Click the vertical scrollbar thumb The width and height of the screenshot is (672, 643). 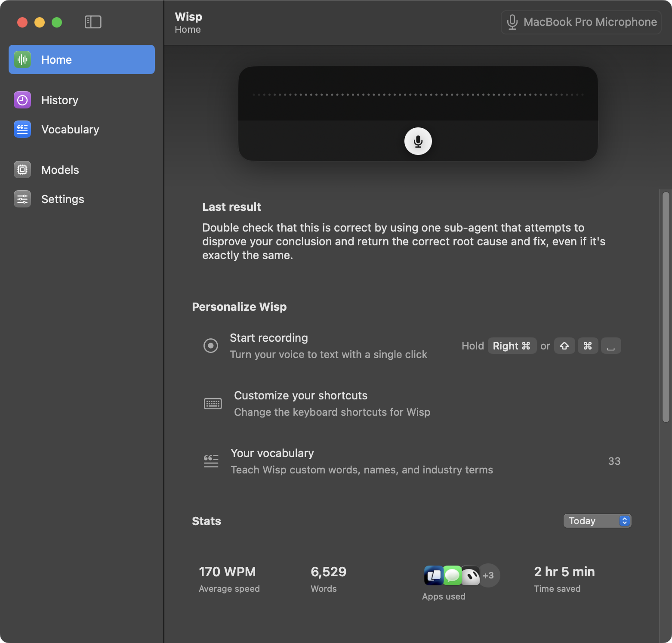pyautogui.click(x=666, y=307)
